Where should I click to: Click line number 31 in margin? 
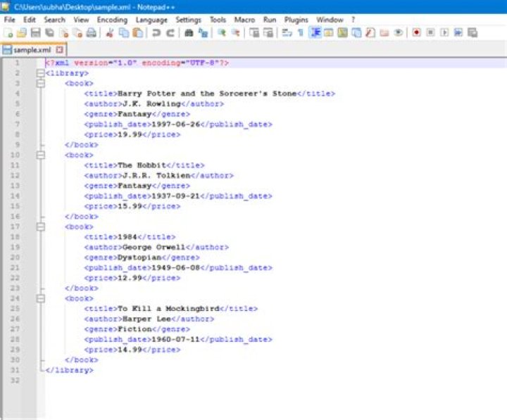click(15, 370)
